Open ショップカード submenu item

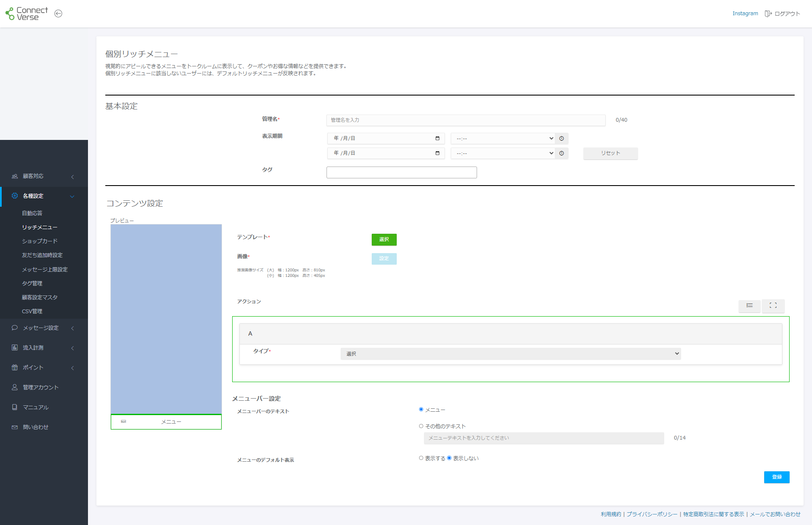40,241
